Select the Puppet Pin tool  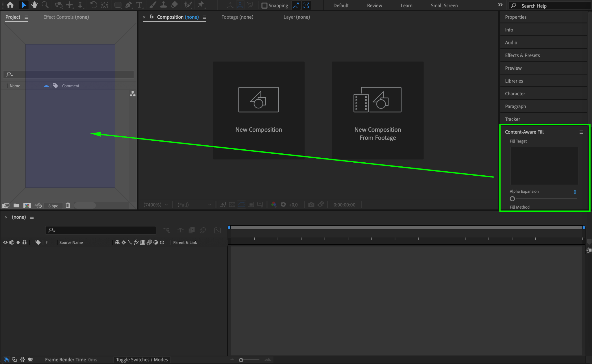tap(201, 5)
